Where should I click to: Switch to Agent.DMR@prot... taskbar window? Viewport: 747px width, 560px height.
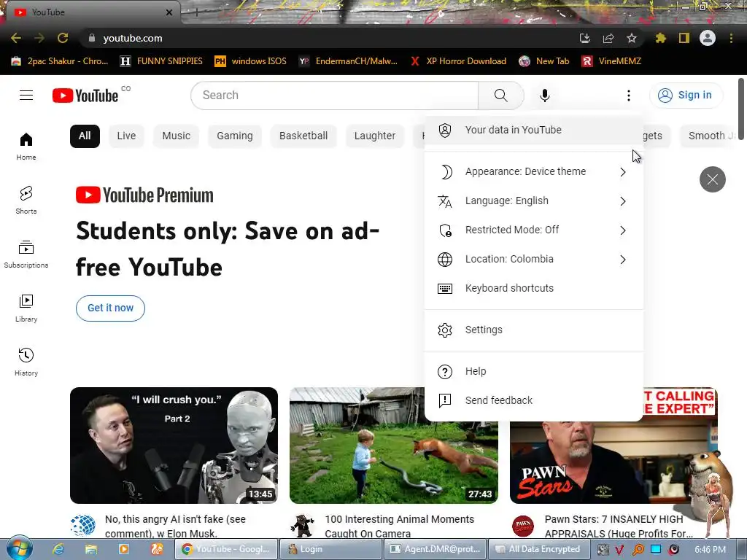(x=436, y=549)
